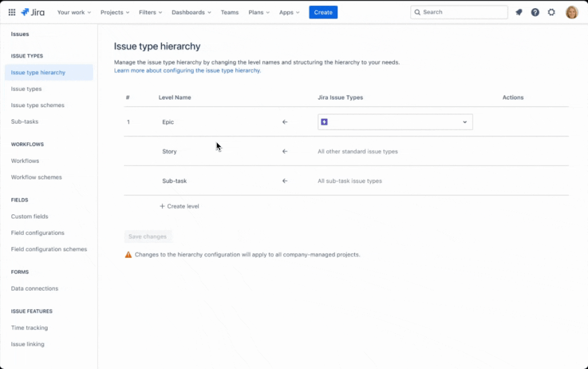588x369 pixels.
Task: Click the Create button
Action: [x=323, y=12]
